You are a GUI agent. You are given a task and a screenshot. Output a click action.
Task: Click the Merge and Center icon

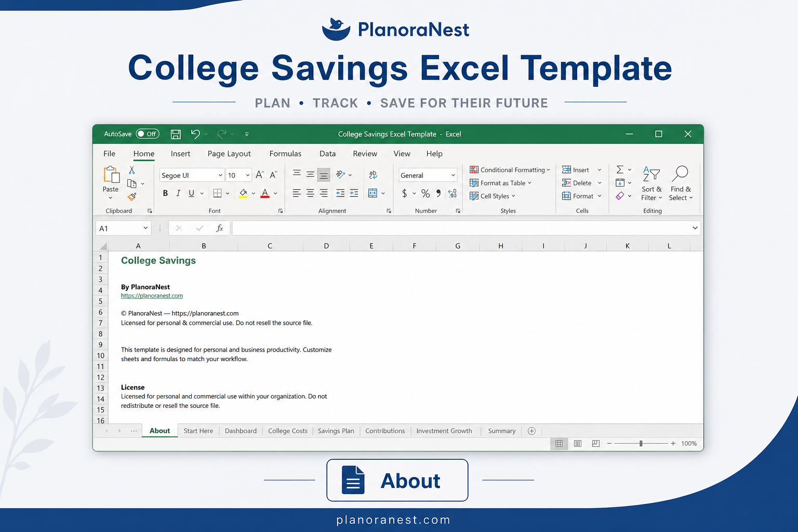373,193
